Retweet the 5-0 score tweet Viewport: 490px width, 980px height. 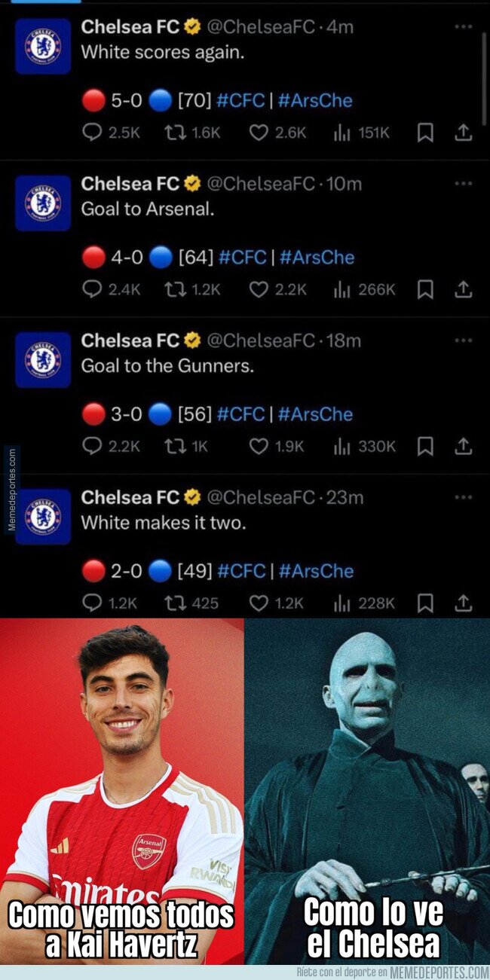pos(192,133)
